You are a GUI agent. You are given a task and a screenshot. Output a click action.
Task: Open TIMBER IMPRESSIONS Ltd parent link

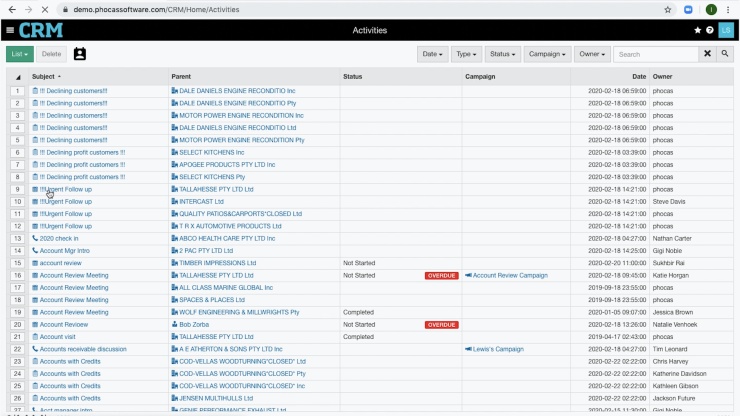(218, 263)
